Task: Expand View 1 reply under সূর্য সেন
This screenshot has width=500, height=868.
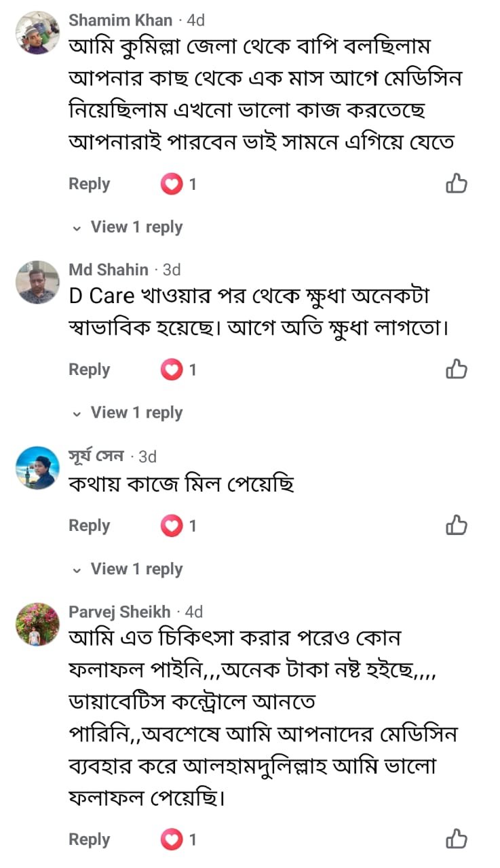Action: [x=136, y=569]
